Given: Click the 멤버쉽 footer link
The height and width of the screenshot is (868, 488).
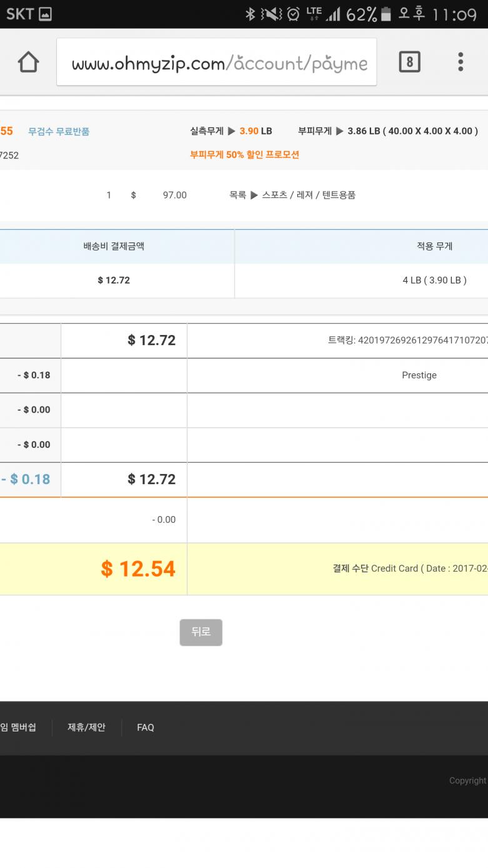Looking at the screenshot, I should 19,727.
